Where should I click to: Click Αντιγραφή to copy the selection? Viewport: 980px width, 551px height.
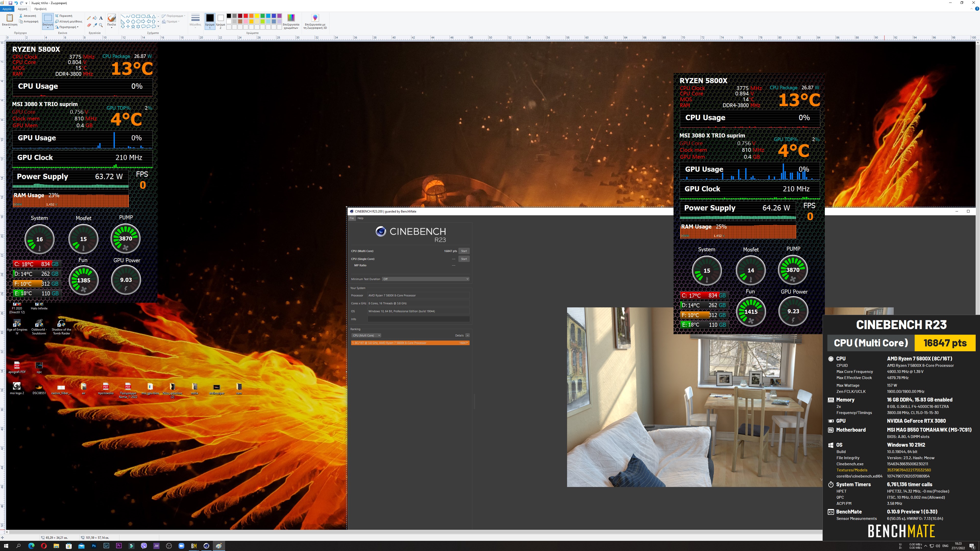coord(29,21)
